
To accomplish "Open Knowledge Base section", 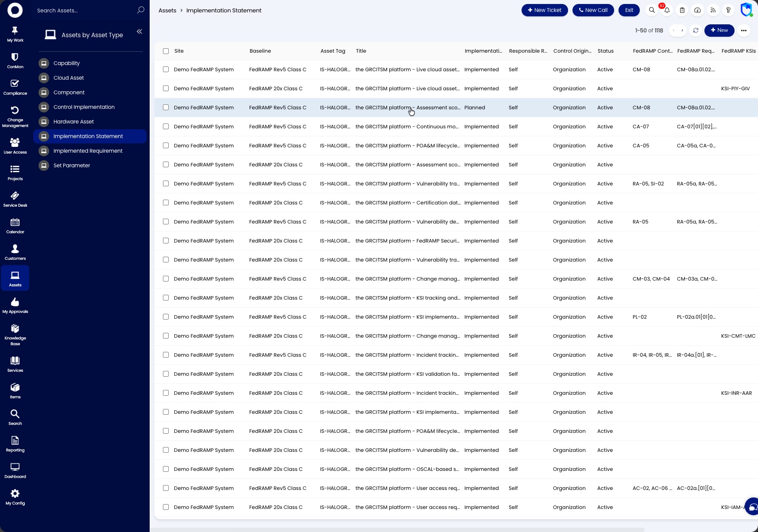I will (x=15, y=335).
